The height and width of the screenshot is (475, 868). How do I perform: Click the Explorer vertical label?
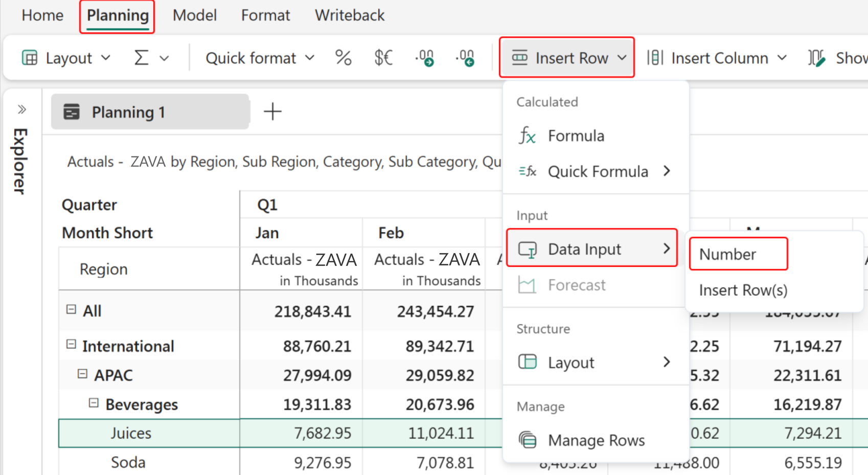tap(20, 161)
